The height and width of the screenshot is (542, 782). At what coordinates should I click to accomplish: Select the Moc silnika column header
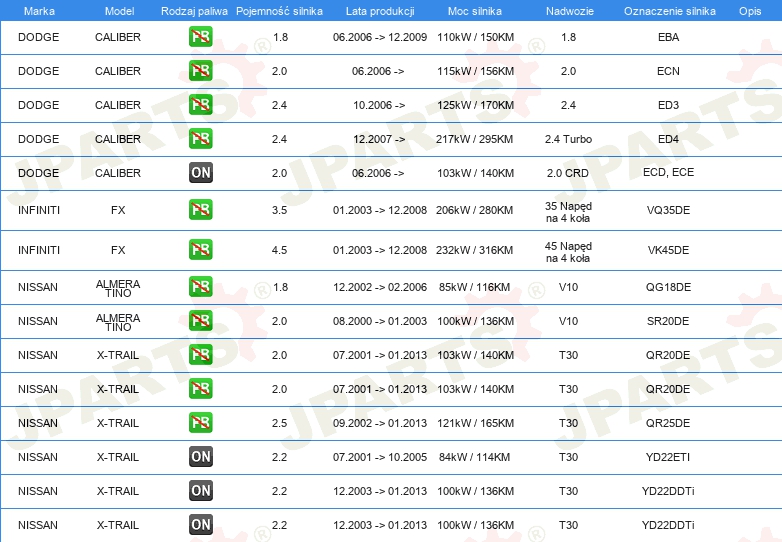pyautogui.click(x=475, y=10)
